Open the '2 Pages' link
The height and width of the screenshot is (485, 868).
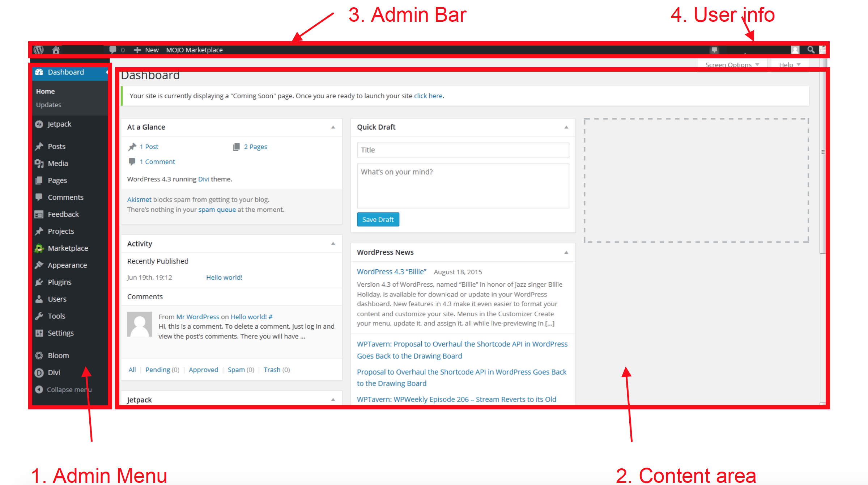256,147
